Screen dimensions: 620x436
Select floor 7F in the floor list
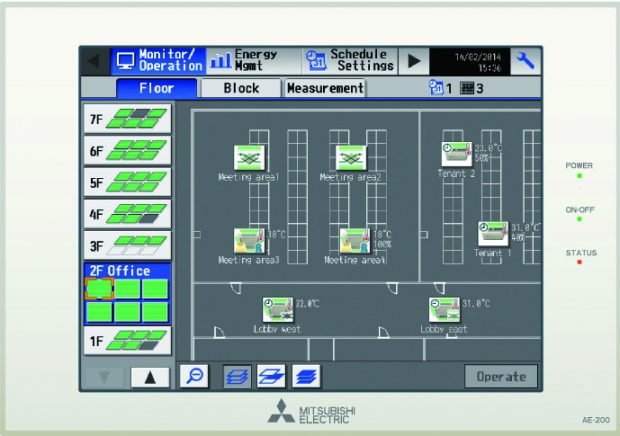127,119
